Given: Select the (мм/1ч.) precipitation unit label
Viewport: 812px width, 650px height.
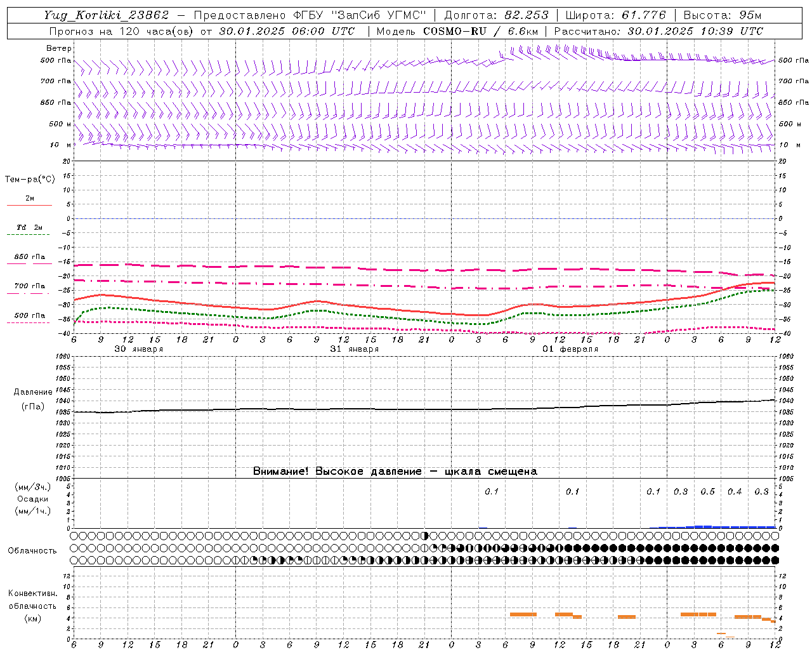Looking at the screenshot, I should coord(33,511).
